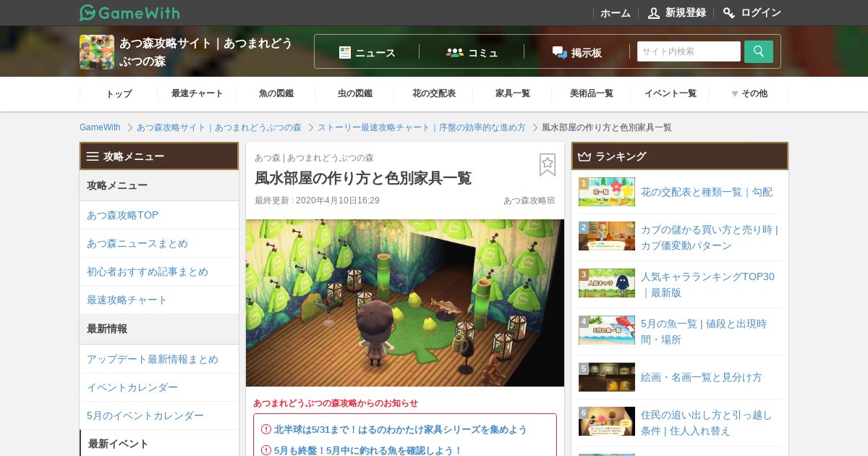Open notice 北半球は5/31まで！はるのわかたけ家具
Screen dimensions: 868x456
[400, 429]
